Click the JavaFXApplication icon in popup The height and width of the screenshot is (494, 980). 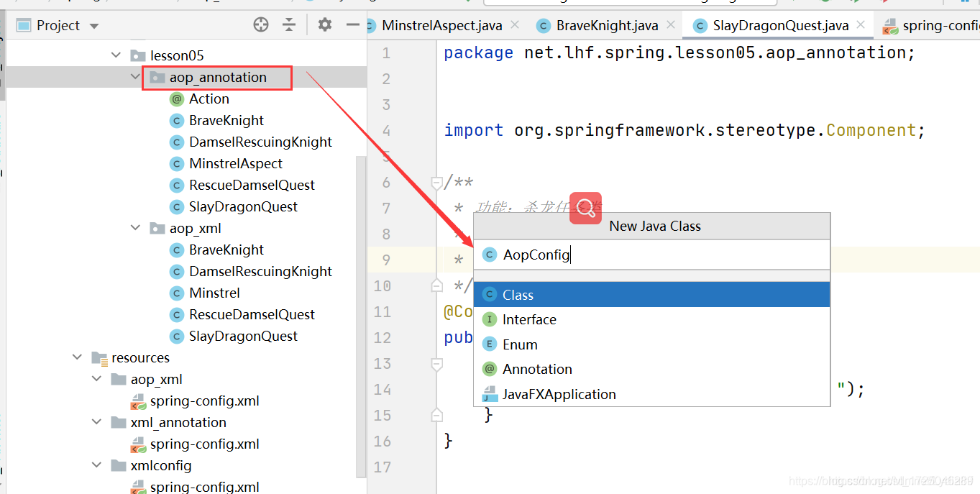490,394
